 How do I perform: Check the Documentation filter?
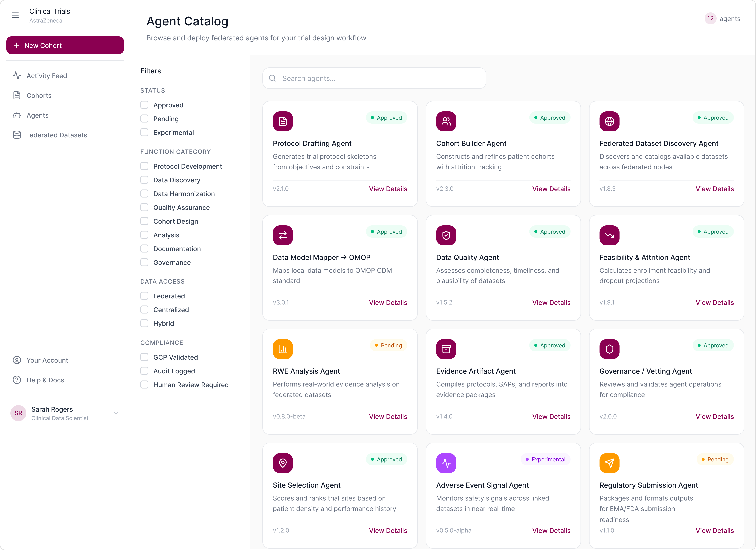(144, 248)
